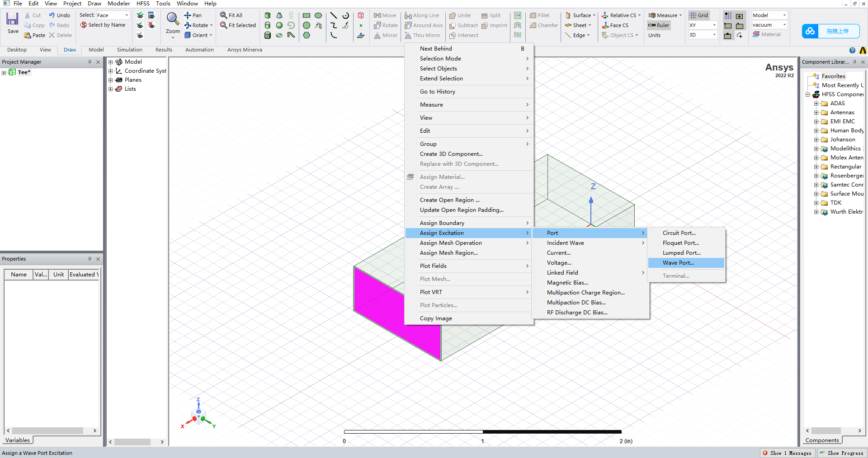868x458 pixels.
Task: Open the Zoom magnifier tool
Action: (173, 19)
